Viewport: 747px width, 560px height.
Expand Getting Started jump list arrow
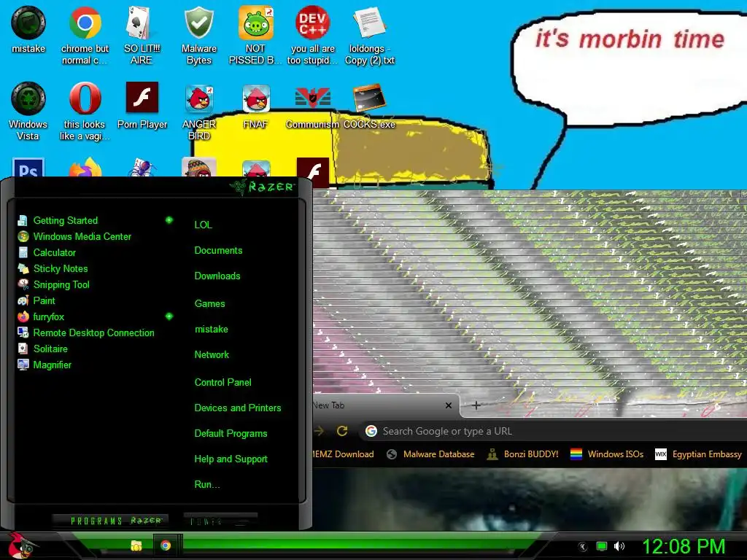tap(169, 220)
